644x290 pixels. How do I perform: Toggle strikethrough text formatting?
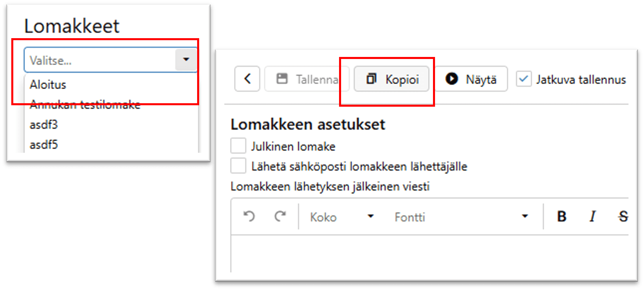tap(623, 216)
